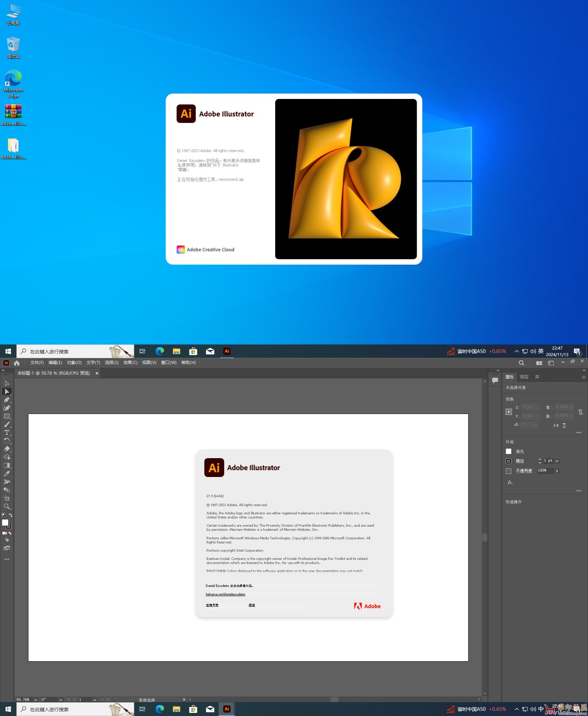
Task: Select the Type tool
Action: (x=7, y=432)
